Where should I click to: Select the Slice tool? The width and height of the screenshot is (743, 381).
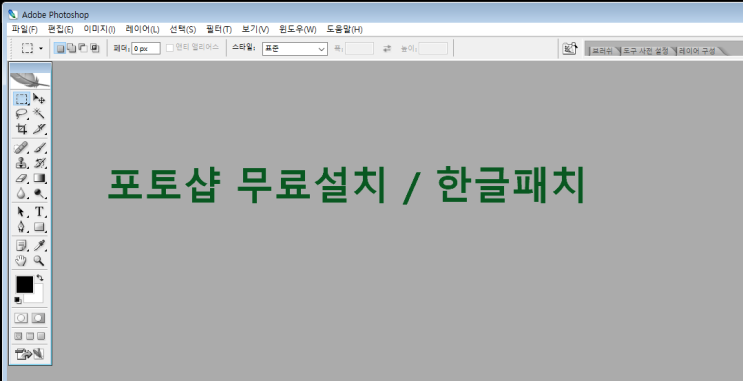point(39,129)
